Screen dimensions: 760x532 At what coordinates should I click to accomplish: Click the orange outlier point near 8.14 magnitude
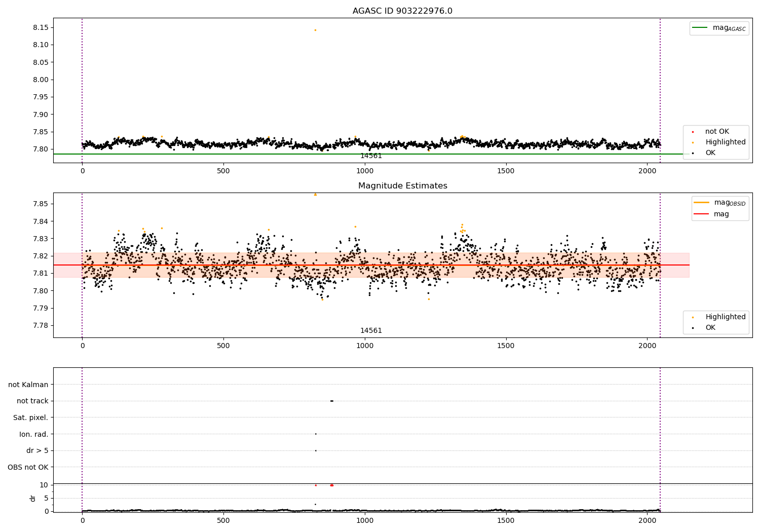click(x=315, y=30)
